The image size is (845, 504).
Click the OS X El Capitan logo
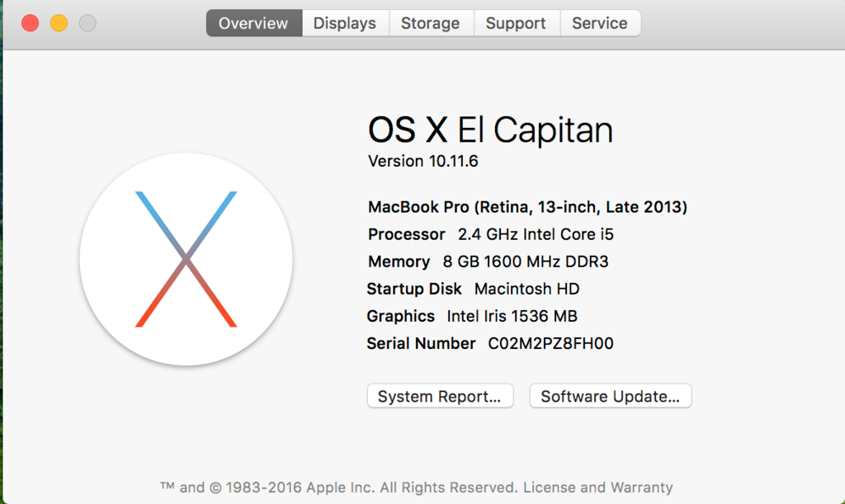(186, 259)
